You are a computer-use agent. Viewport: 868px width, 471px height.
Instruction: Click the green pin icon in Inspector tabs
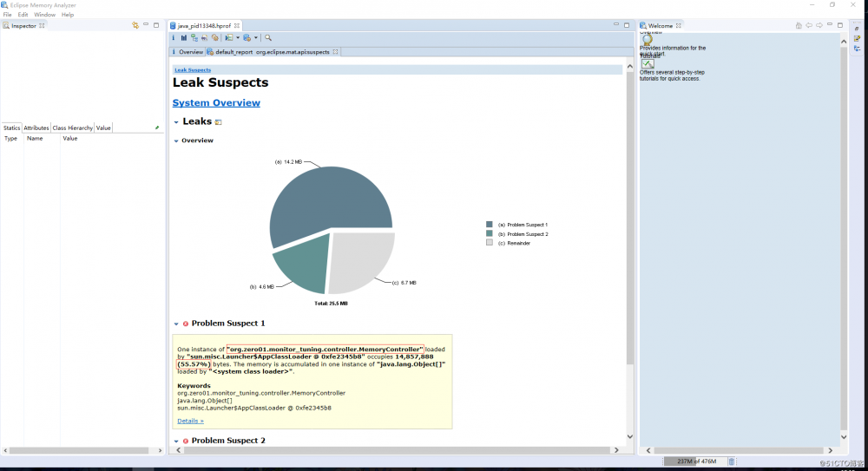point(157,128)
